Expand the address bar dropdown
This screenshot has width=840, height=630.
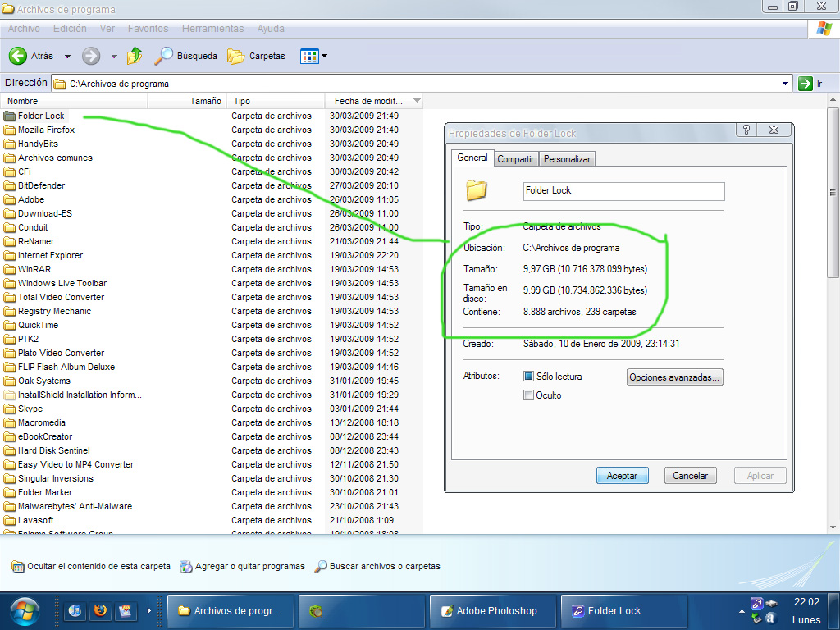coord(785,84)
